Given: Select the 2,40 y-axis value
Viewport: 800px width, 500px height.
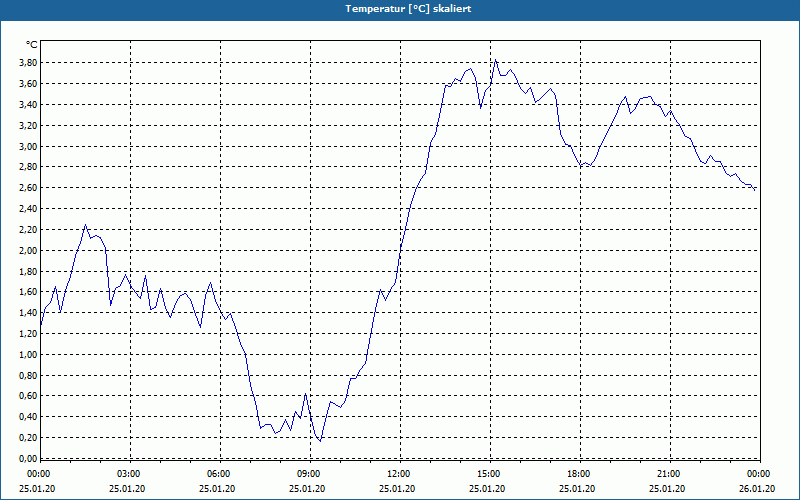Looking at the screenshot, I should point(29,209).
